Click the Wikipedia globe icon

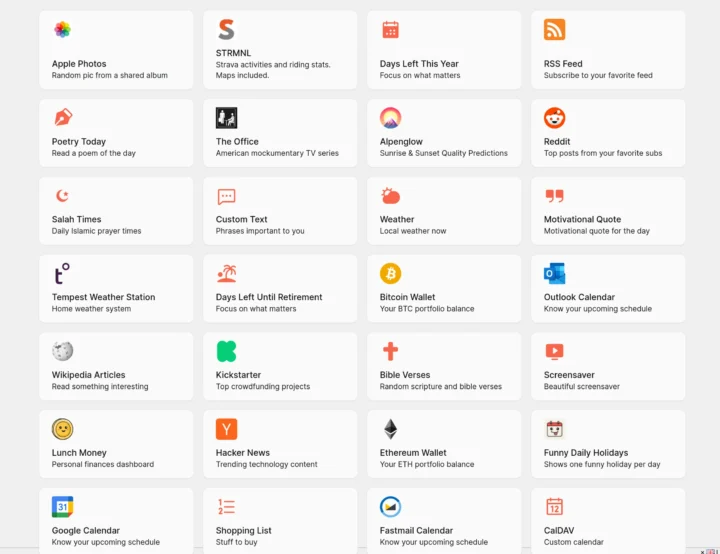(x=62, y=351)
